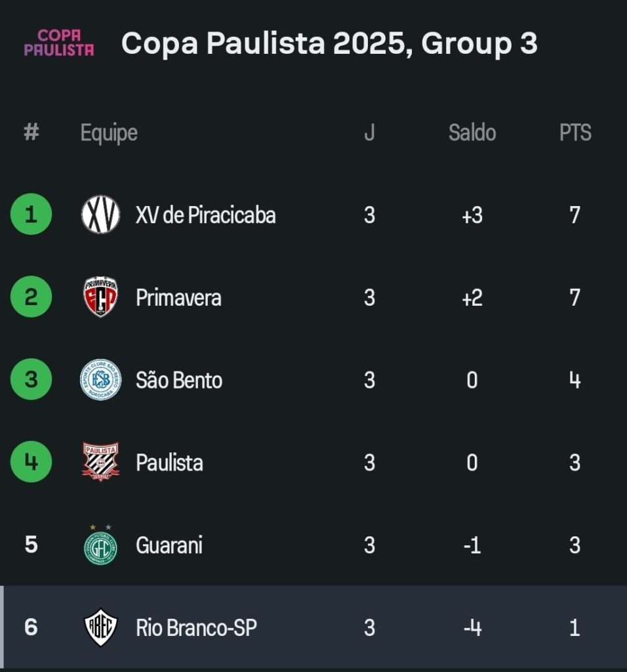Viewport: 627px width, 672px height.
Task: Sort standings by Saldo column header
Action: 472,133
